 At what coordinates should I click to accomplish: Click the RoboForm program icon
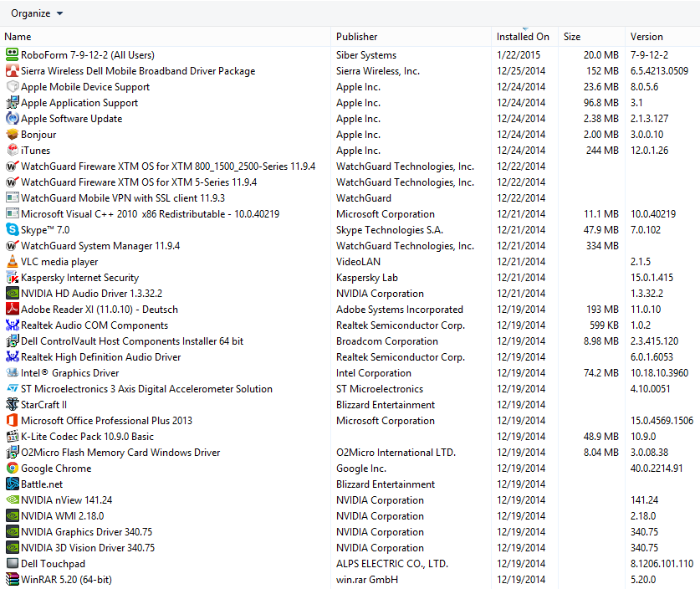[12, 55]
